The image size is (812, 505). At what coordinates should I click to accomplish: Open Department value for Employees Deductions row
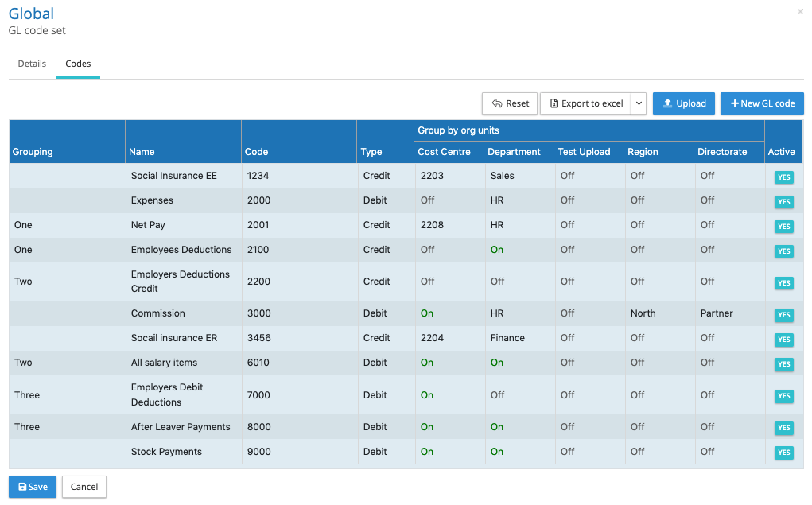[x=497, y=250]
